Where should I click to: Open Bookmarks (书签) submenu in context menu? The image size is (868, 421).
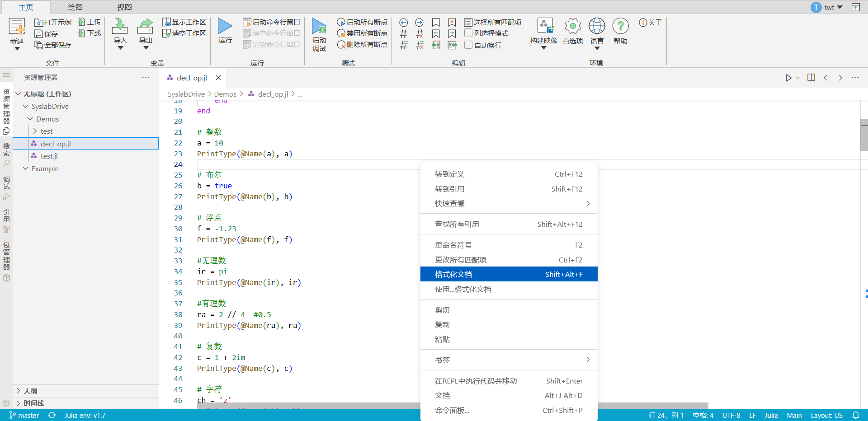[509, 360]
